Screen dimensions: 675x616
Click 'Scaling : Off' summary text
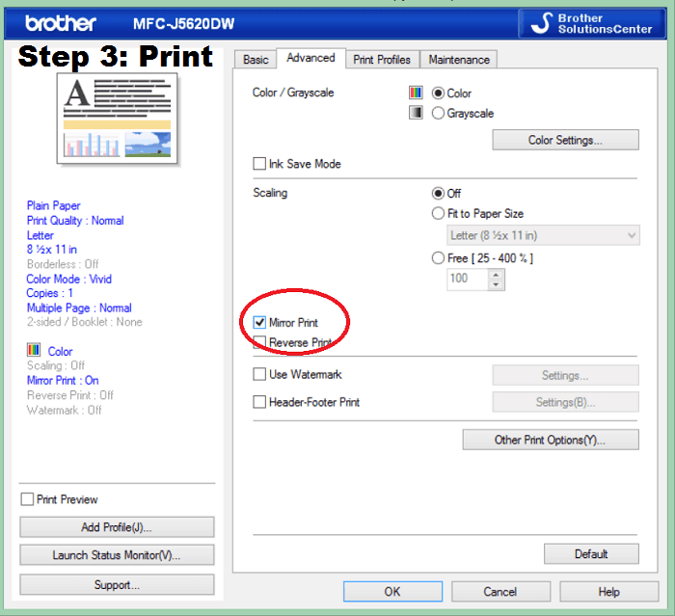(56, 365)
